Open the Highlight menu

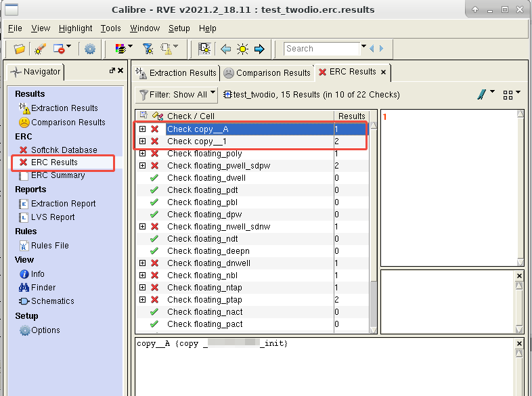coord(75,28)
